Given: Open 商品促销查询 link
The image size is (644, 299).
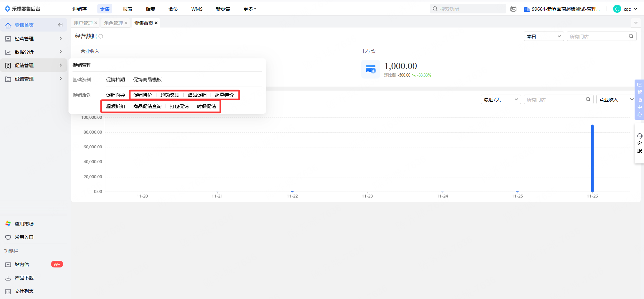Looking at the screenshot, I should (147, 106).
